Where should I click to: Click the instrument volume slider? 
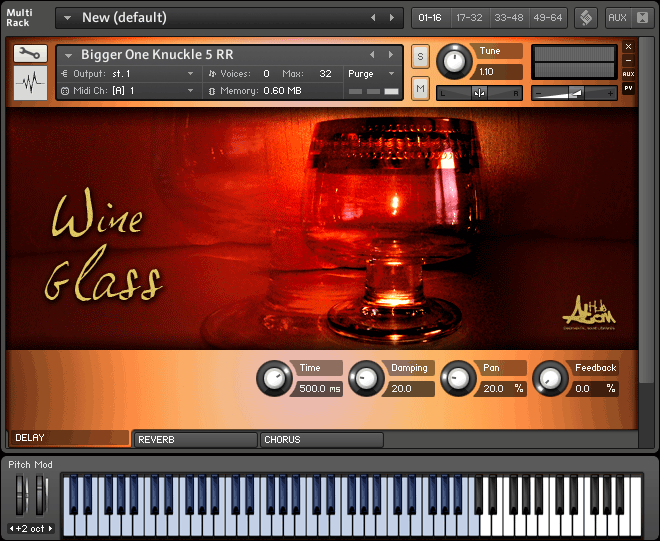574,93
